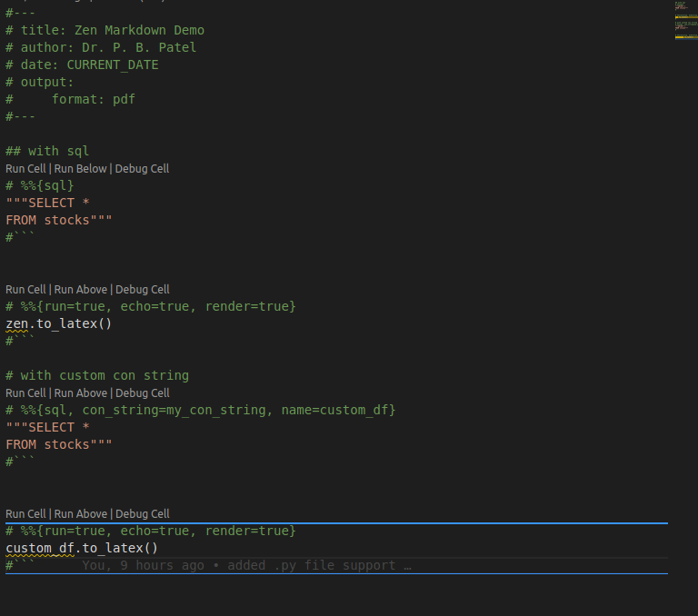The image size is (698, 616).
Task: Run the cell with con_string=my_con_string
Action: point(25,393)
